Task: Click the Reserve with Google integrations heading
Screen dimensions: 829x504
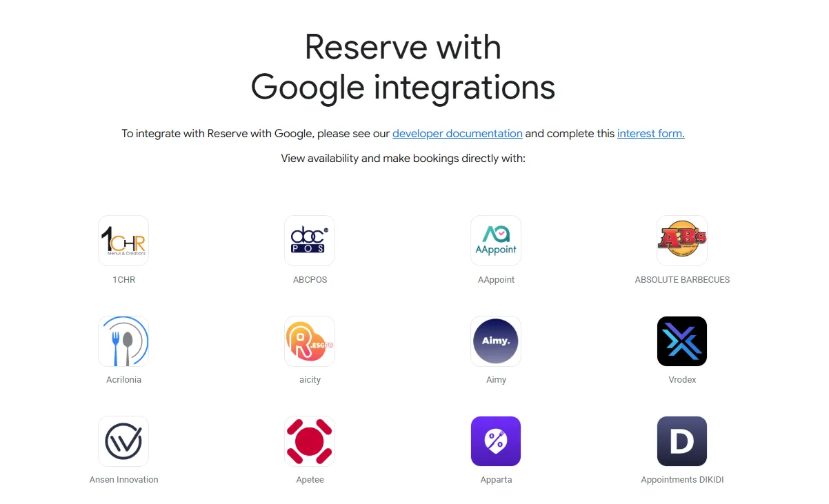Action: 403,68
